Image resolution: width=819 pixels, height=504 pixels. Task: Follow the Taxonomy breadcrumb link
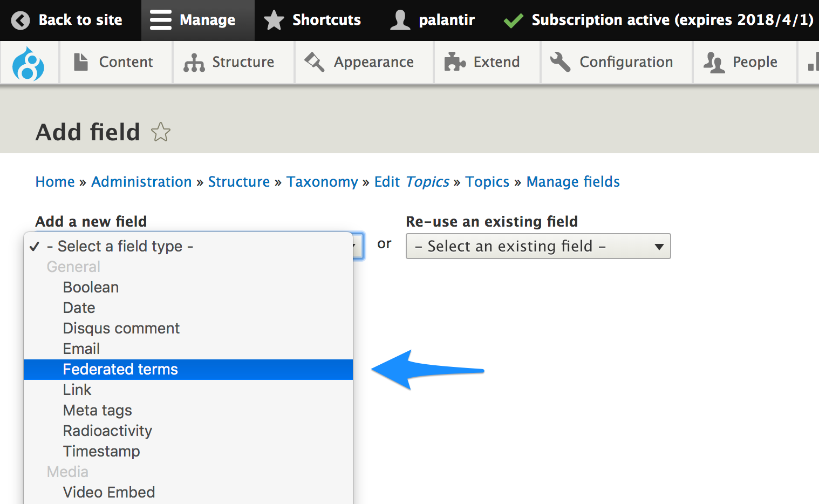[x=322, y=182]
